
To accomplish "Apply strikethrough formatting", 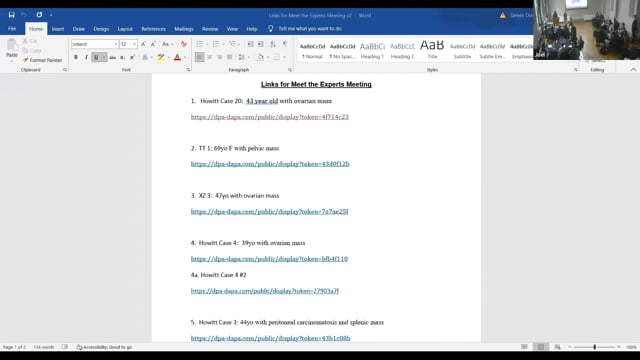I will 112,58.
